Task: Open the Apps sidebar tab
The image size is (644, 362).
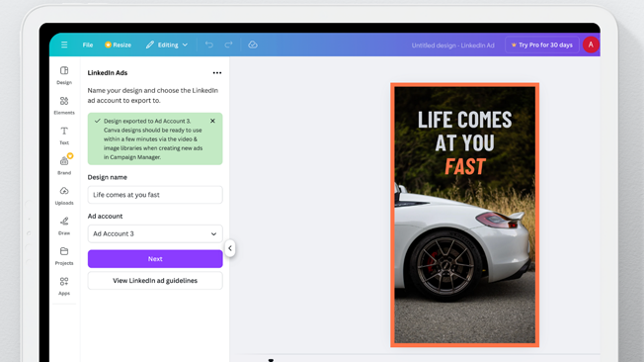Action: [64, 286]
